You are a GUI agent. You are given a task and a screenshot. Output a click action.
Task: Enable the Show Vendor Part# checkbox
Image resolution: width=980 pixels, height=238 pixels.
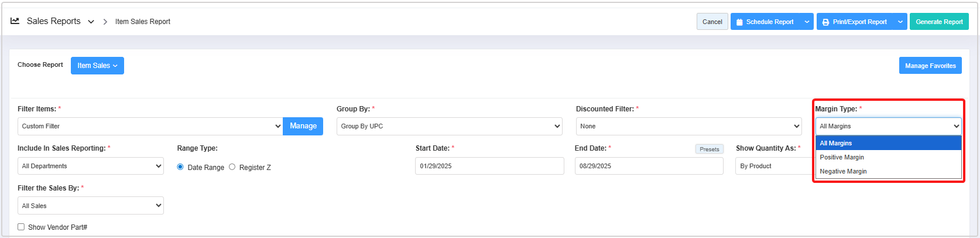21,227
